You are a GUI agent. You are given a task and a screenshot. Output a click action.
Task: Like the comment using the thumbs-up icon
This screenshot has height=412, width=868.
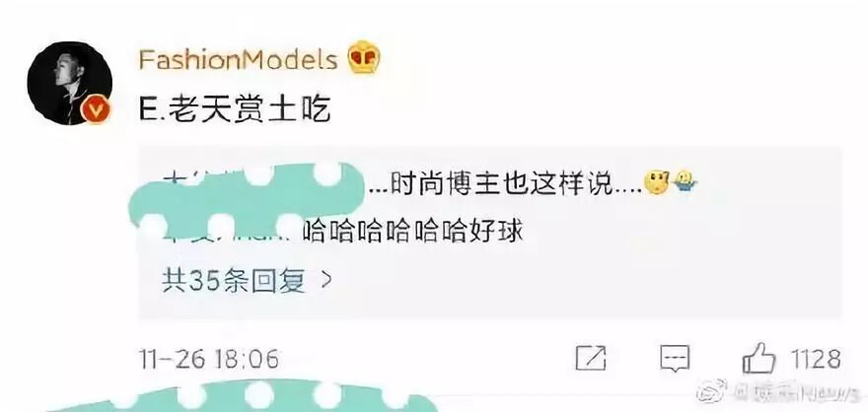[759, 358]
